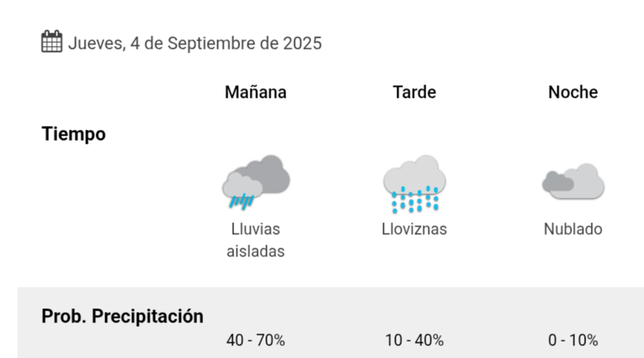Click the blue rain streaks under morning cloud

[242, 202]
